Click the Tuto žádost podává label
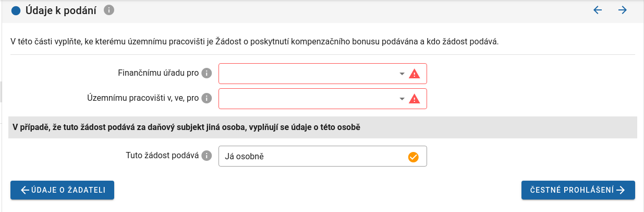This screenshot has height=212, width=644. point(162,156)
